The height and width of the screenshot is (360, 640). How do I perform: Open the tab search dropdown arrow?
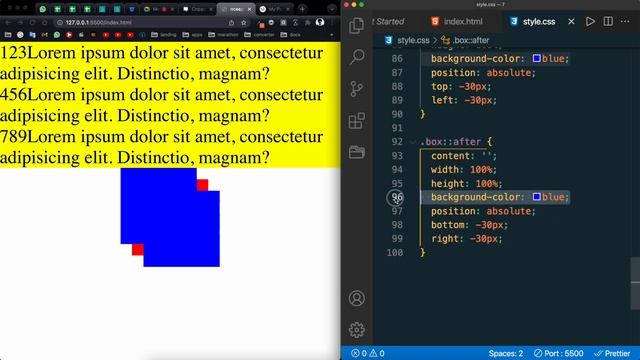tap(332, 9)
